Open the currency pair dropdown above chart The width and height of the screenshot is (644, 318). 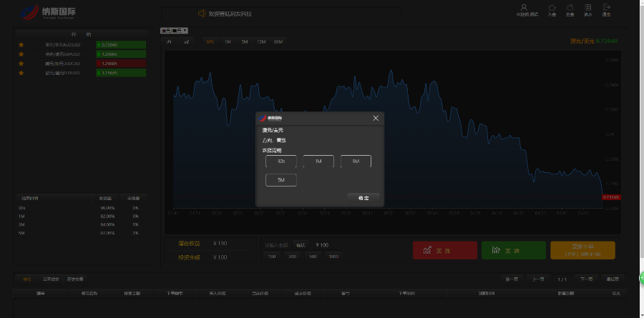click(174, 31)
